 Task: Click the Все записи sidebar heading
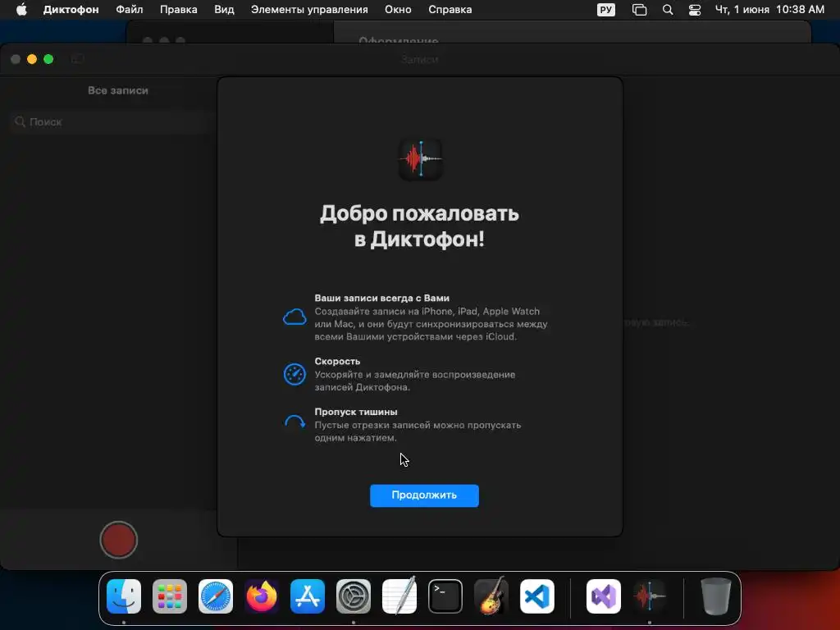tap(118, 90)
